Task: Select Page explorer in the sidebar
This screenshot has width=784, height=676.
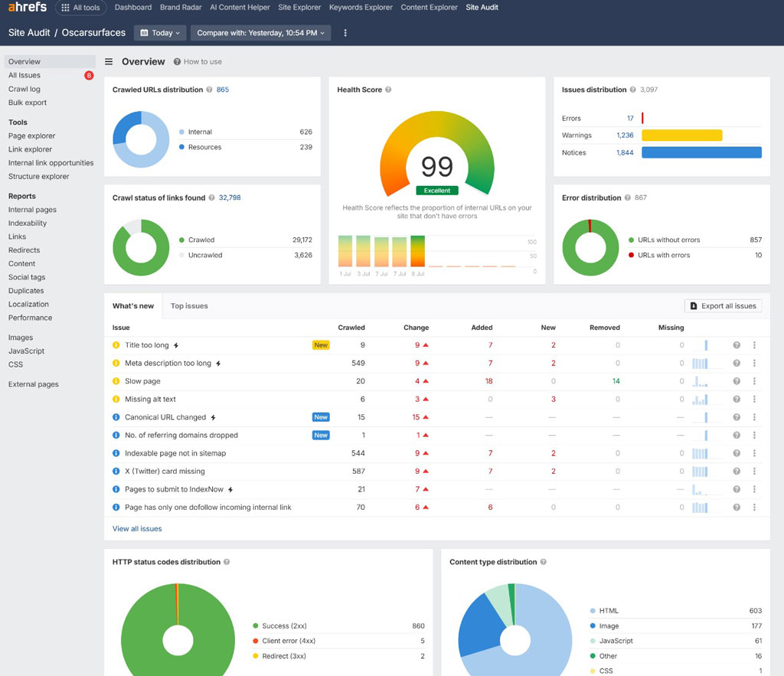Action: [x=31, y=136]
